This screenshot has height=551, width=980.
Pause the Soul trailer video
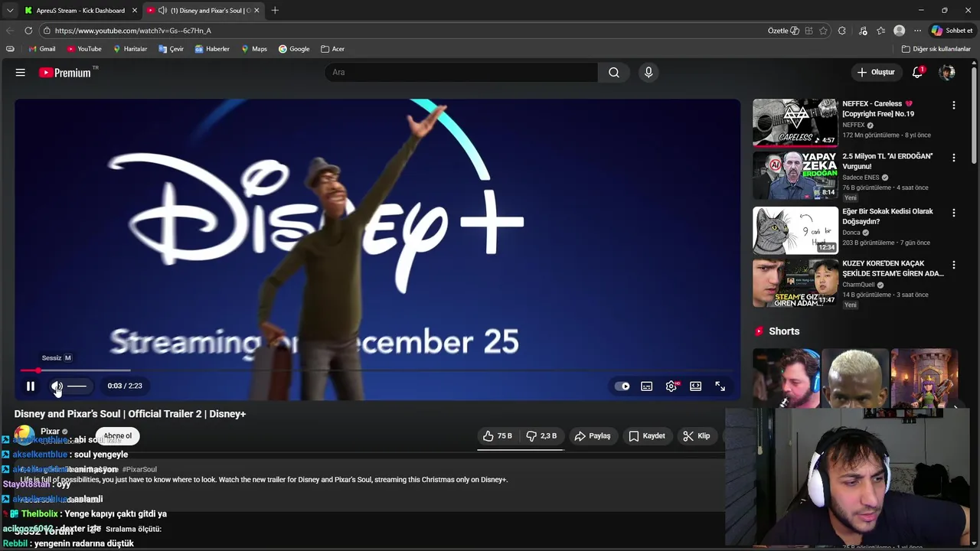click(x=31, y=386)
